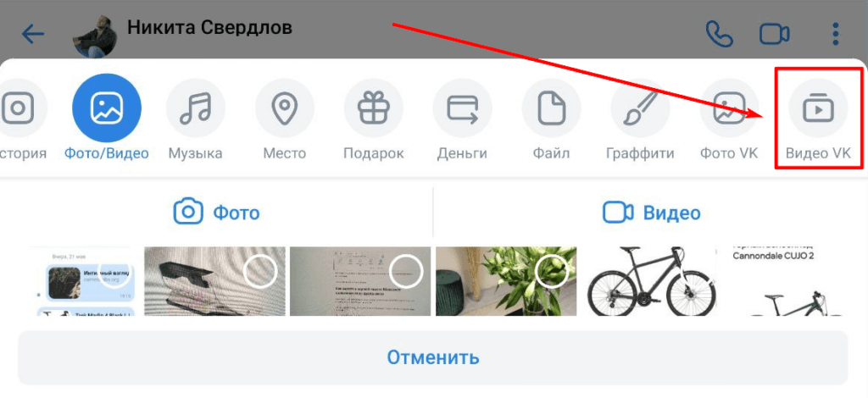Start a voice call with phone icon
The width and height of the screenshot is (868, 398).
[x=719, y=34]
